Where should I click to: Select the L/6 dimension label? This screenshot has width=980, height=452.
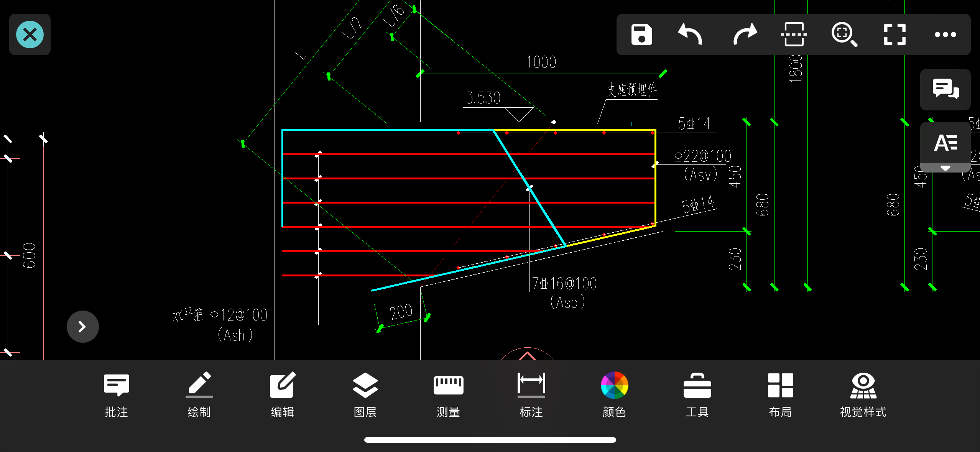[394, 16]
